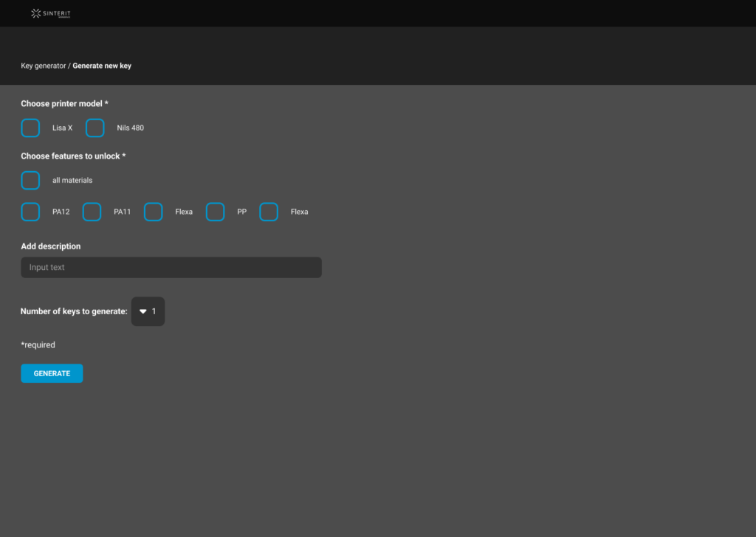756x537 pixels.
Task: Click the Sinterit logo in header
Action: [x=51, y=13]
